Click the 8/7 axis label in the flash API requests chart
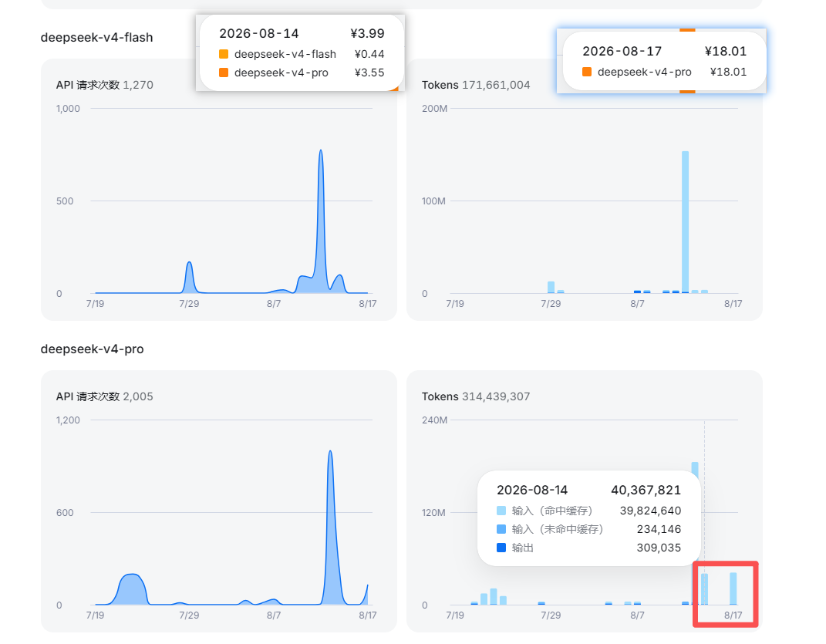 [x=274, y=304]
